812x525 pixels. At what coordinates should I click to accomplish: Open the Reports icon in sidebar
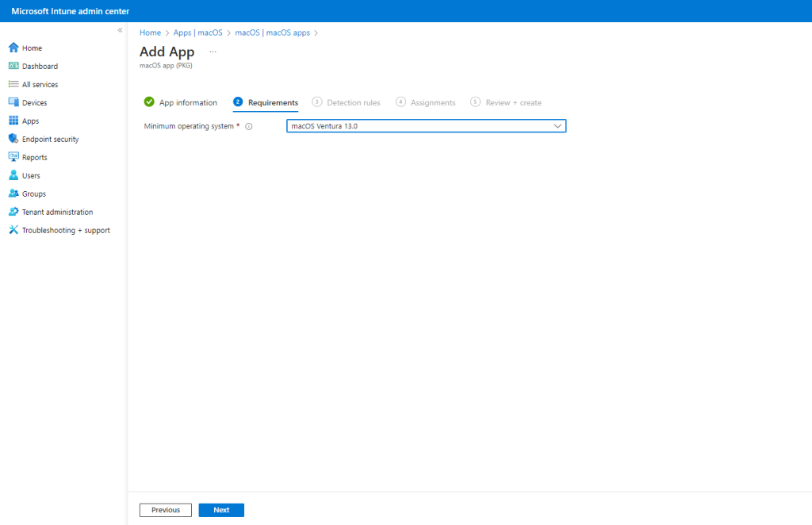13,157
